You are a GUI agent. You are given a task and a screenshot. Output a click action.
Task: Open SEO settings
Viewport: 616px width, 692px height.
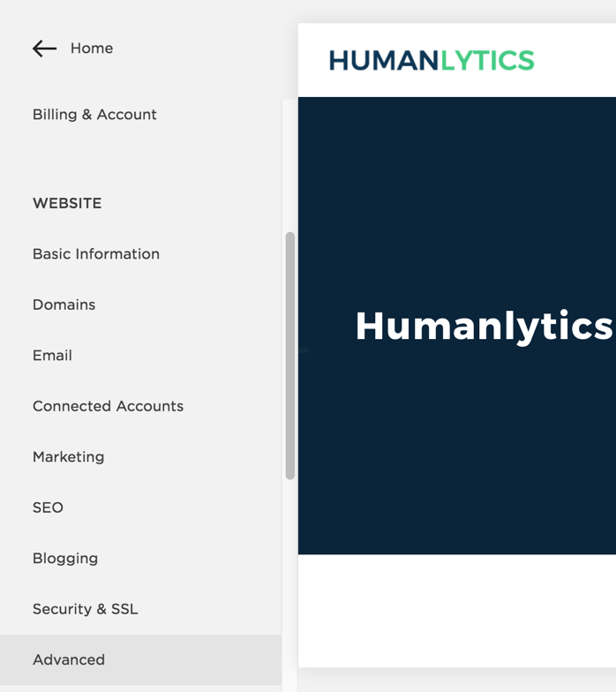click(x=48, y=508)
